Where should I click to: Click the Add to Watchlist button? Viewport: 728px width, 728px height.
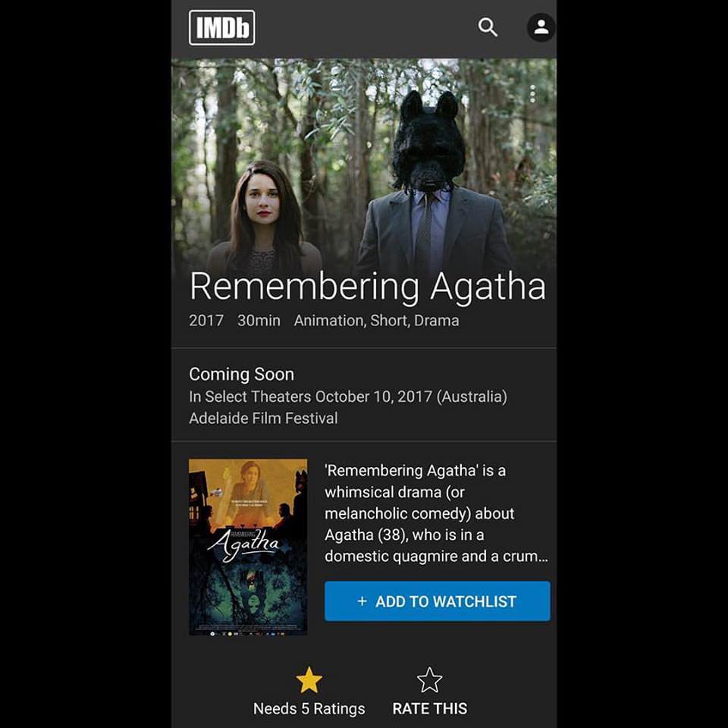(x=438, y=601)
